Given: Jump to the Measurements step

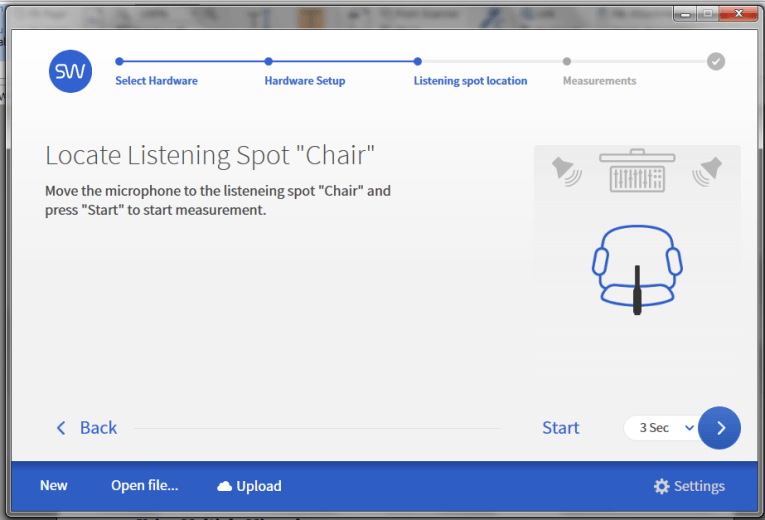Looking at the screenshot, I should pyautogui.click(x=600, y=80).
